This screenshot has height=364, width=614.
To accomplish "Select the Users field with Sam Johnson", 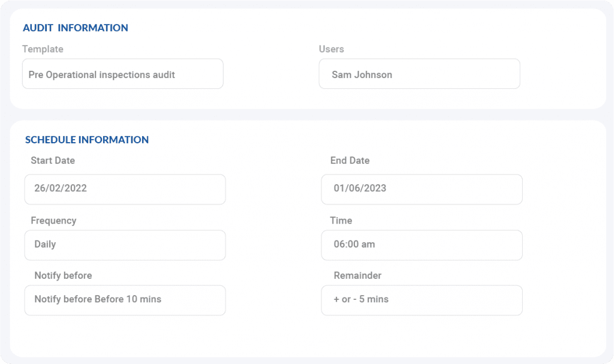I will point(419,74).
